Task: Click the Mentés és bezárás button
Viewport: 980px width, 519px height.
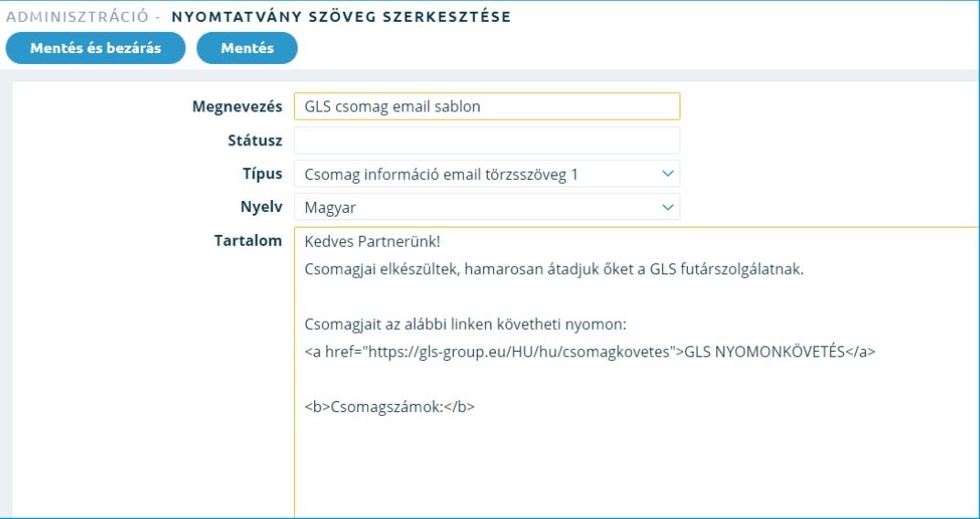Action: [96, 48]
